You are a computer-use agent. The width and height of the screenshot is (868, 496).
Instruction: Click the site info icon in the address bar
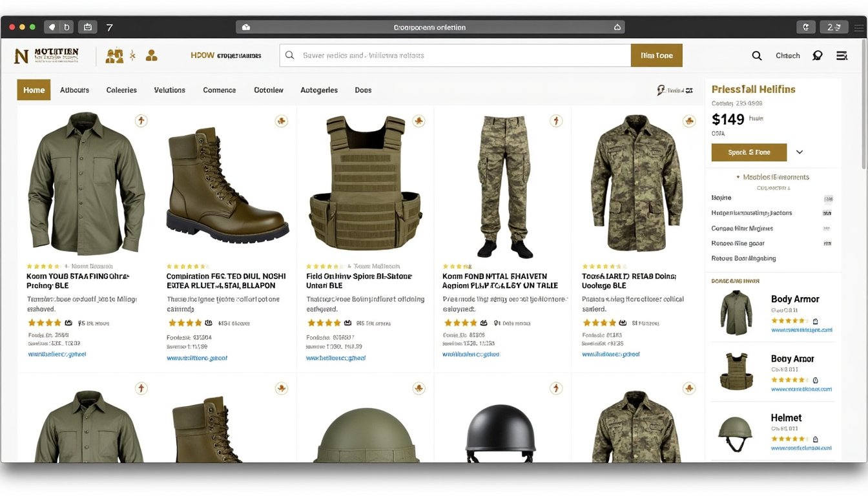click(x=245, y=27)
